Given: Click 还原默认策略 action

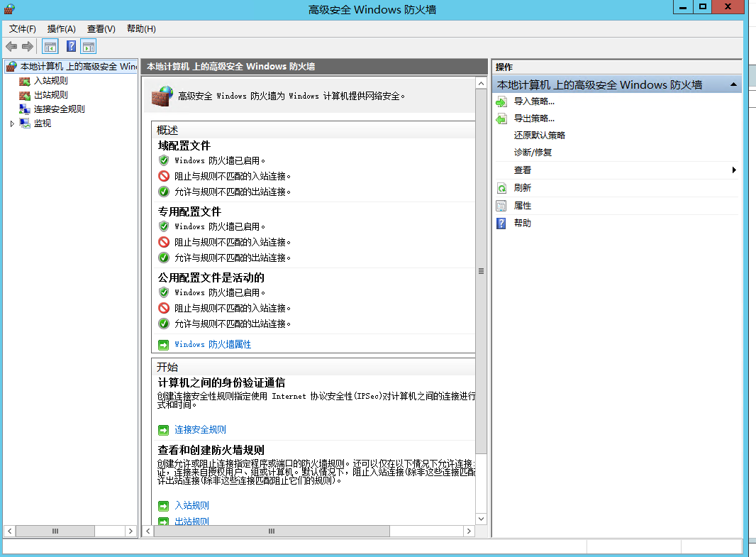Looking at the screenshot, I should (539, 135).
